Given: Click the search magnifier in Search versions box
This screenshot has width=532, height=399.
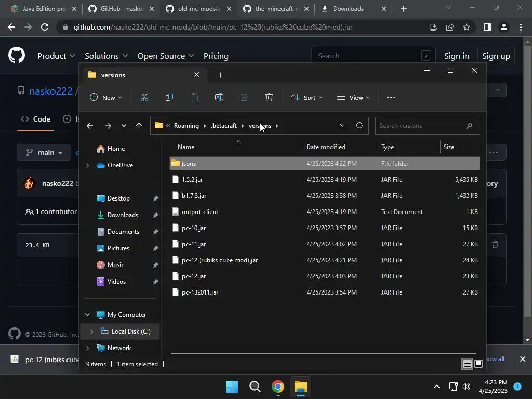Looking at the screenshot, I should [469, 126].
